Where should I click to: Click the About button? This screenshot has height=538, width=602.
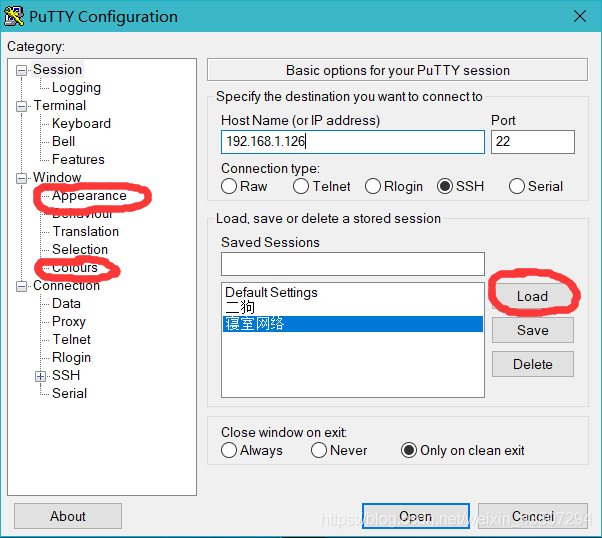(68, 516)
